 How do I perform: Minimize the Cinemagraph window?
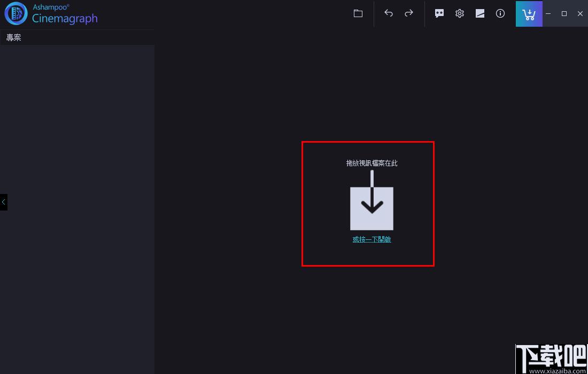click(x=548, y=13)
